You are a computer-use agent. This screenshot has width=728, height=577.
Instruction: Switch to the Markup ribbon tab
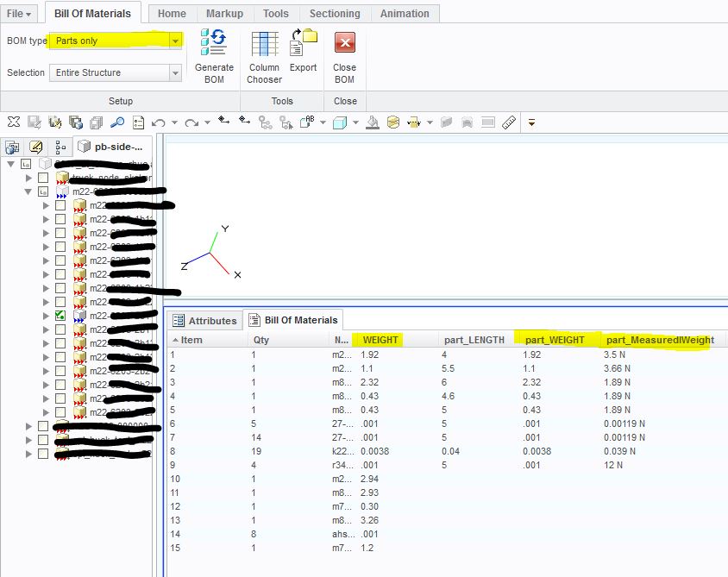pos(225,14)
